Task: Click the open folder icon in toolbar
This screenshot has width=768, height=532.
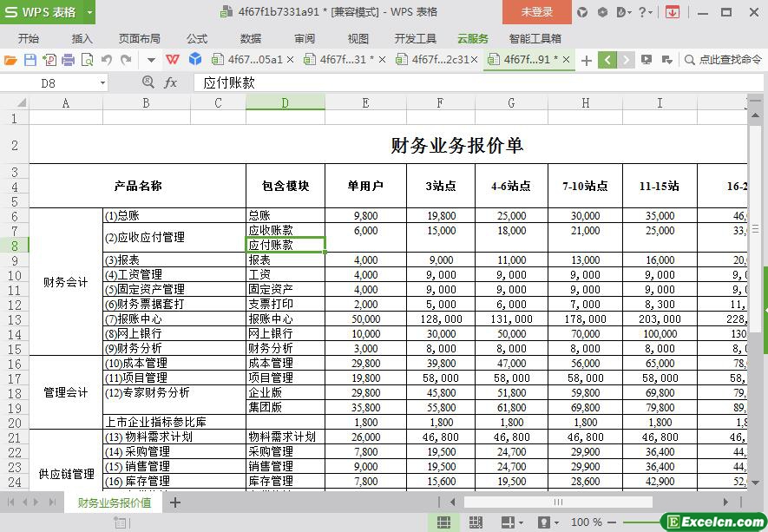Action: (x=10, y=60)
